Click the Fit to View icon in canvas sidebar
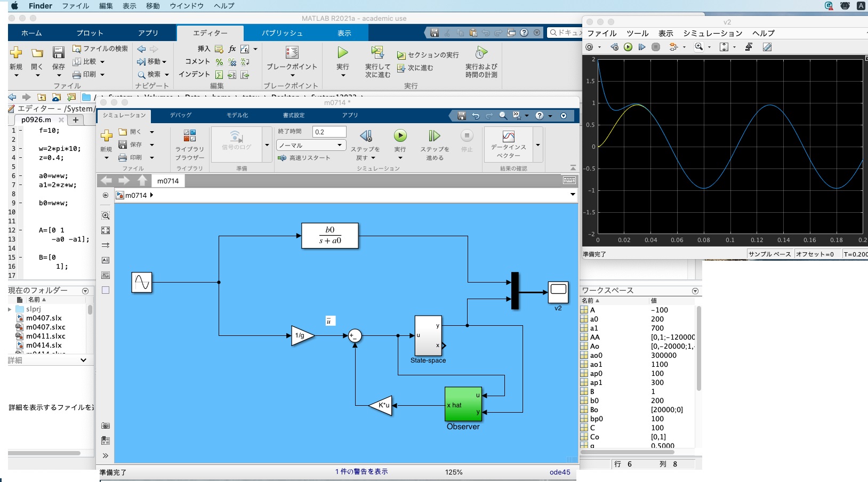This screenshot has width=868, height=482. coord(106,230)
